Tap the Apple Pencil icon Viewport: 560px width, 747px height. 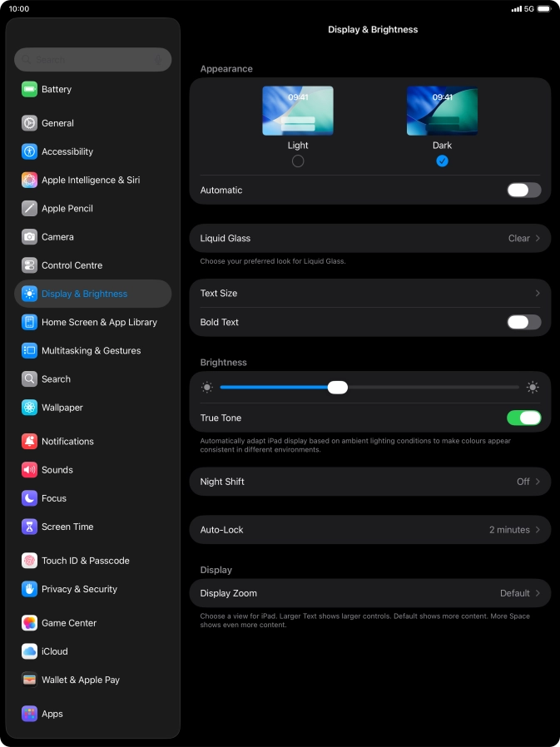click(30, 209)
